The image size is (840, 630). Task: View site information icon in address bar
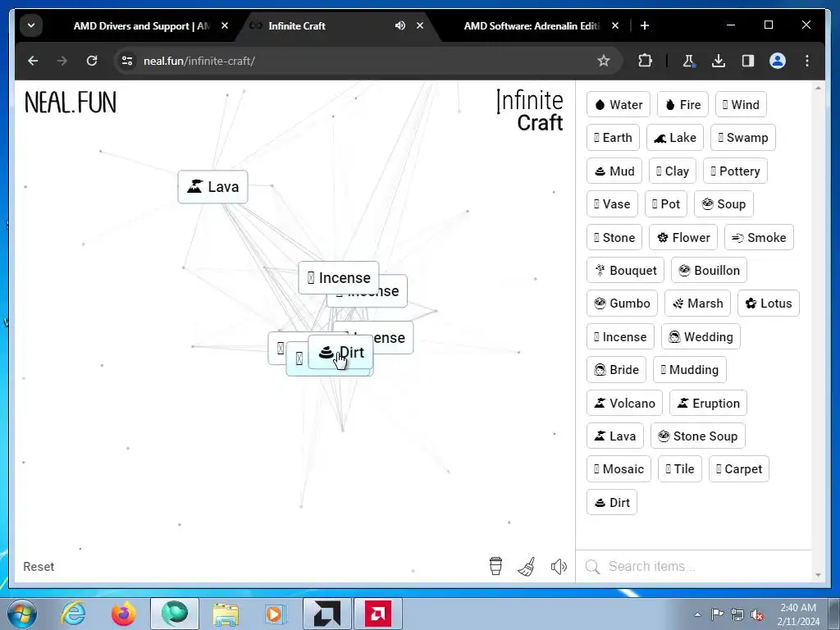click(127, 61)
